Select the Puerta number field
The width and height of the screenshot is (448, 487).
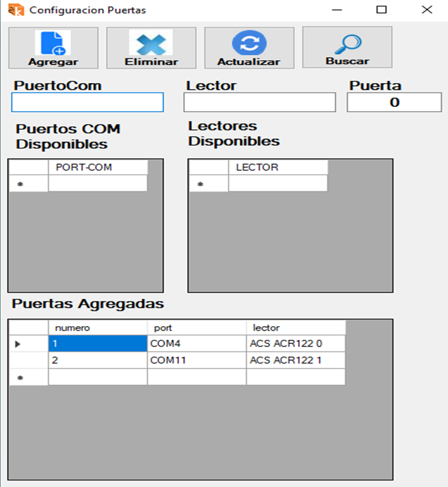(x=394, y=103)
